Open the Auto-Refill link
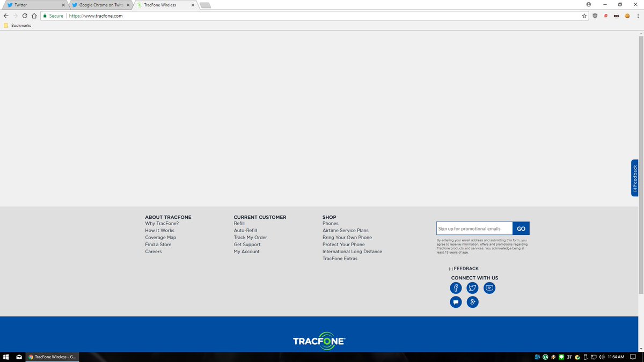644x362 pixels. [245, 231]
